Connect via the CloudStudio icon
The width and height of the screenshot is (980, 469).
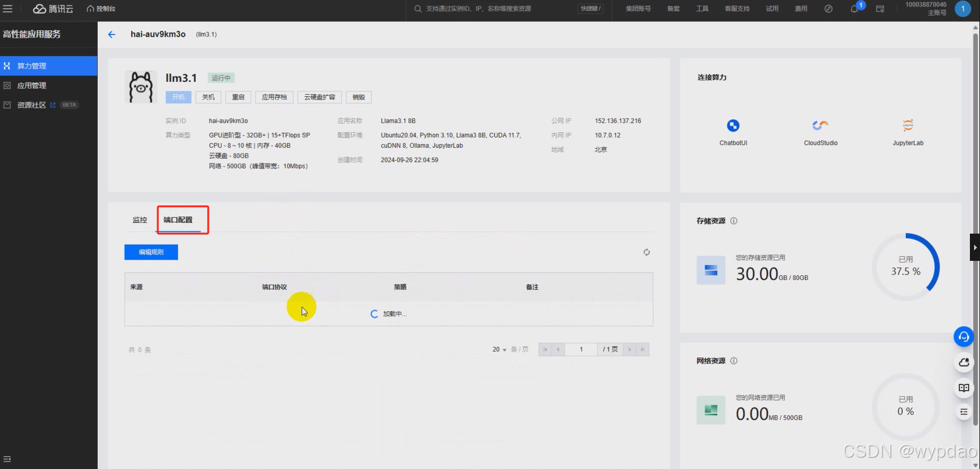820,126
